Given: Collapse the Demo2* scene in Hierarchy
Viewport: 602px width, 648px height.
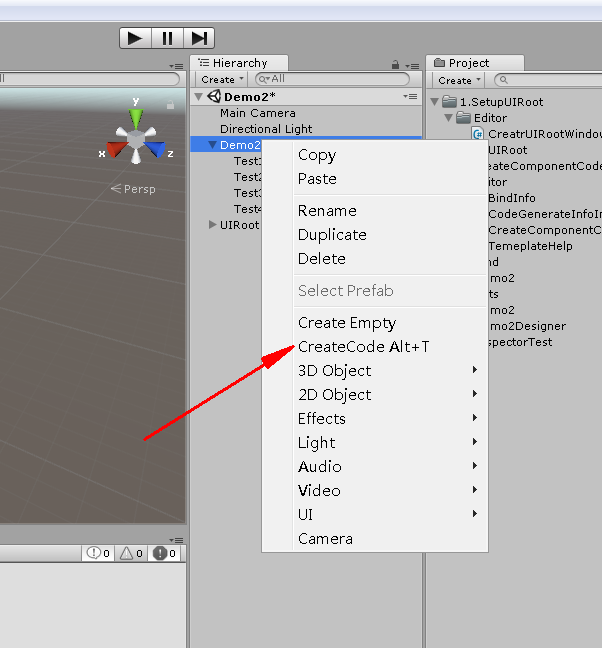Looking at the screenshot, I should point(199,97).
